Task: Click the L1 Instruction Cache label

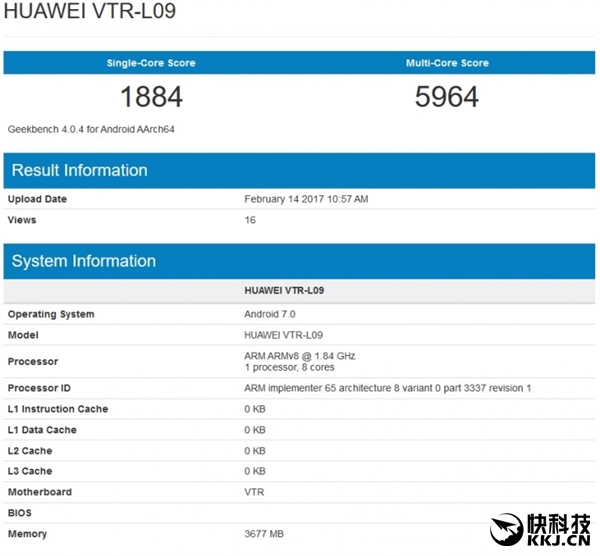Action: [x=58, y=409]
